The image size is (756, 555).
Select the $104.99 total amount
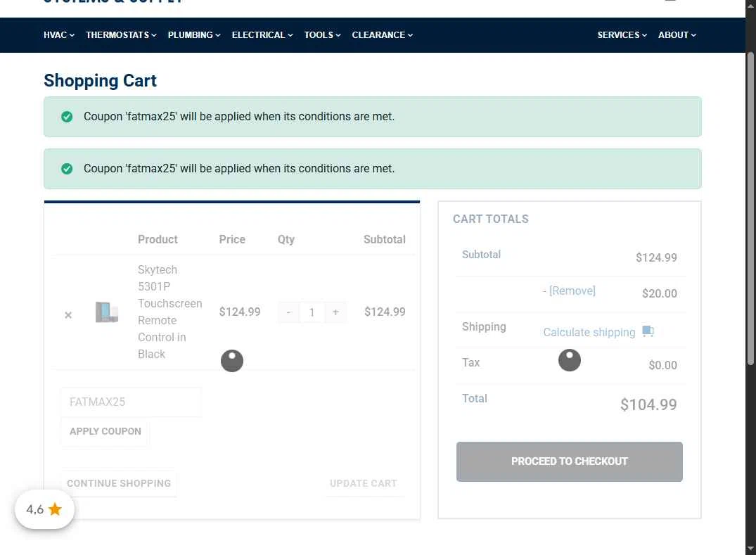[x=648, y=404]
